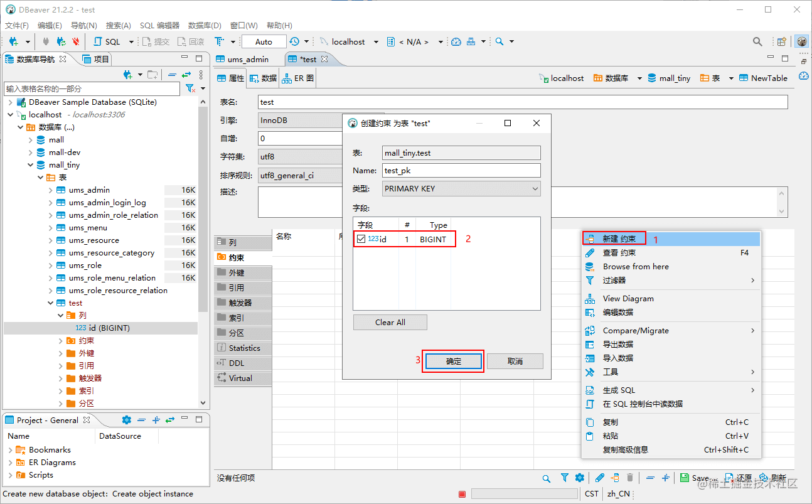Click the filter funnel icon beside navigator search
This screenshot has height=504, width=812.
pos(191,89)
